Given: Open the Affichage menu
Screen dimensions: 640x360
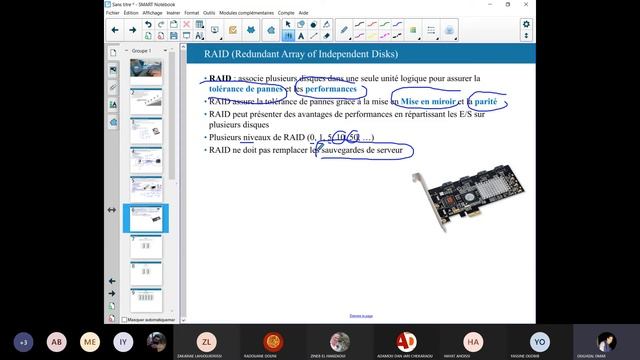Looking at the screenshot, I should [152, 13].
